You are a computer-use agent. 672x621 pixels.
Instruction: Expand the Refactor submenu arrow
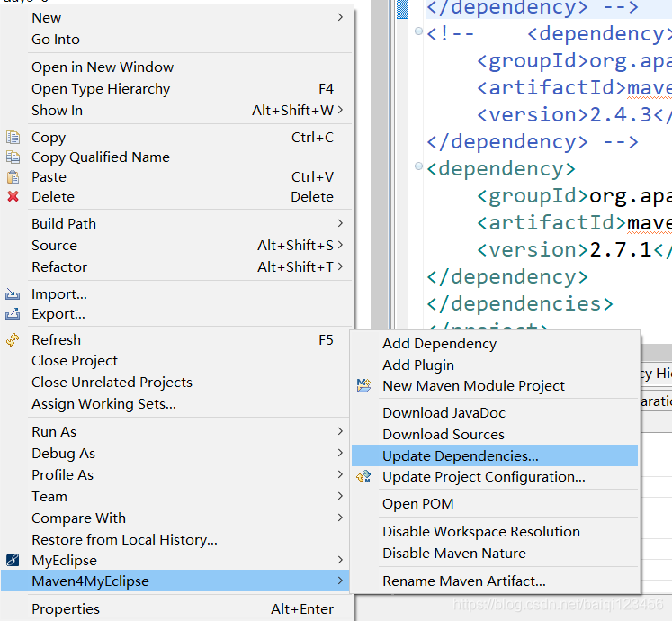[340, 266]
